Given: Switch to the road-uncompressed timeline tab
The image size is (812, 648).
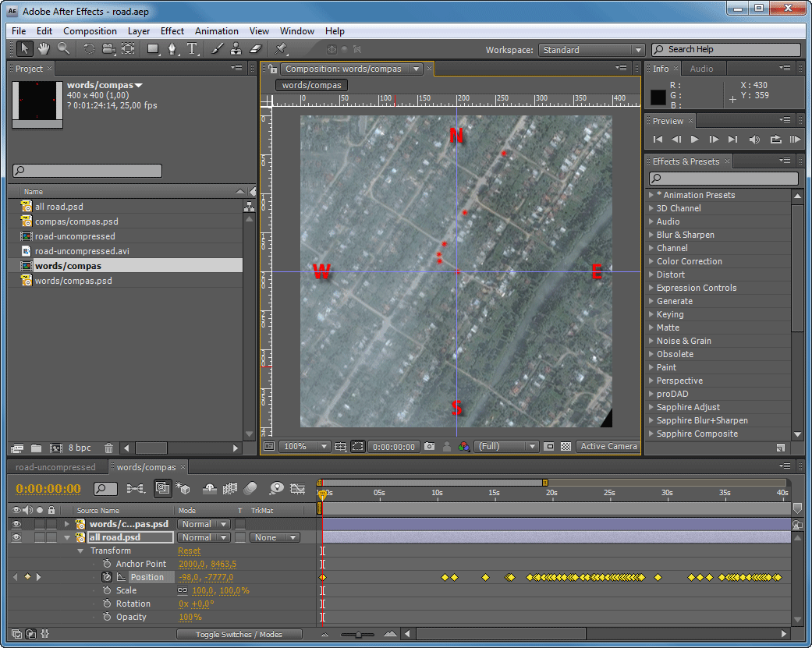Looking at the screenshot, I should click(55, 467).
